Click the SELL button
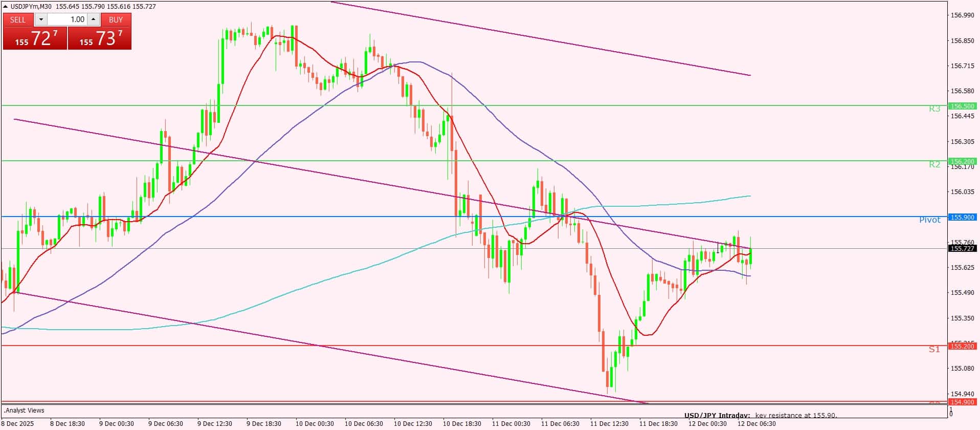 click(18, 19)
